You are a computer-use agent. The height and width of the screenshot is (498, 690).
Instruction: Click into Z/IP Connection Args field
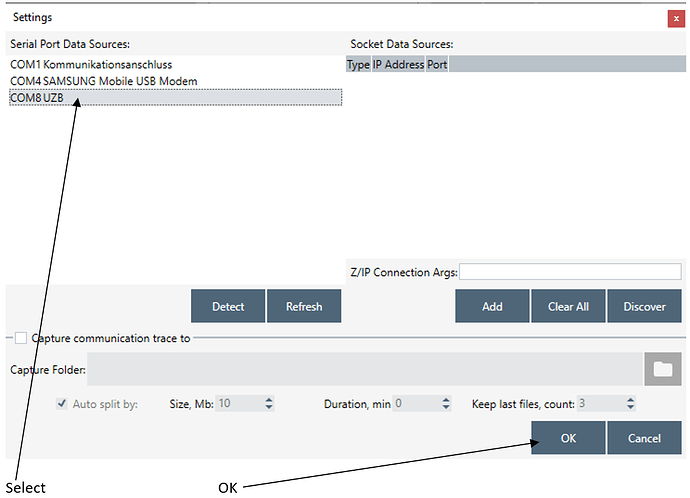(x=570, y=272)
